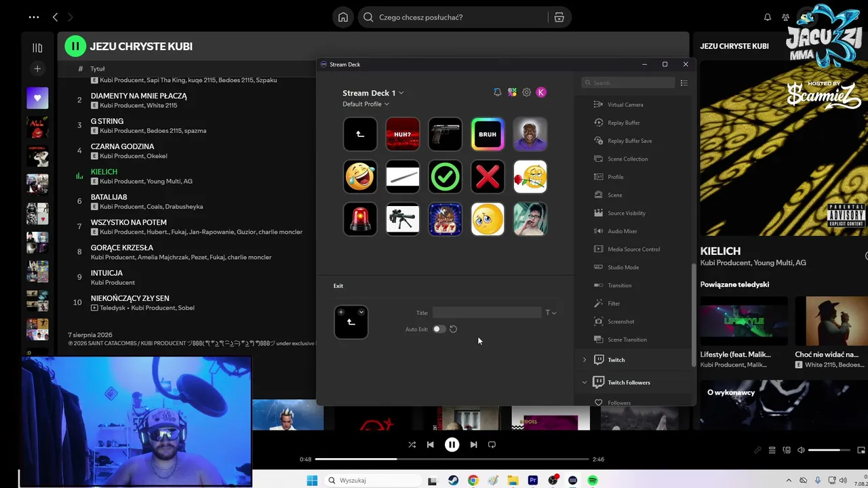Show hidden system tray icons
Viewport: 868px width, 488px height.
788,481
